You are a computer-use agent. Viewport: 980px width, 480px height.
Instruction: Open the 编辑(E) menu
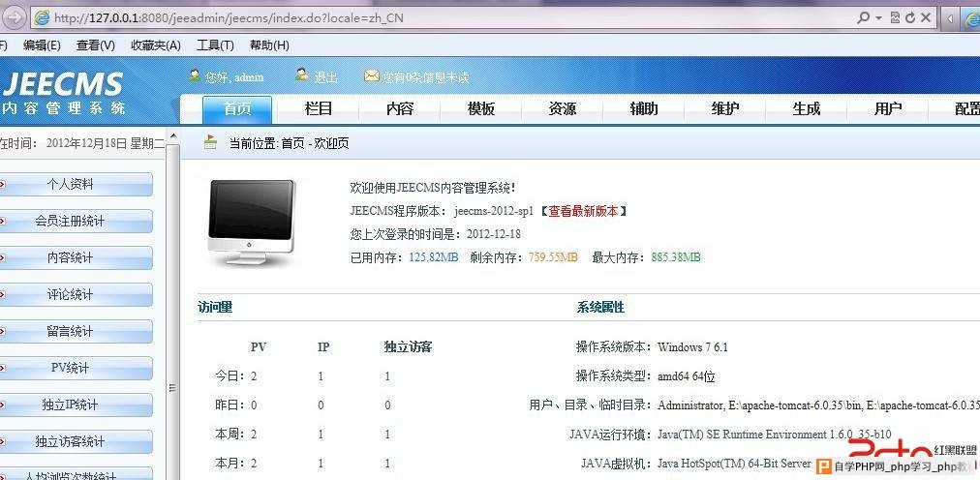(42, 45)
